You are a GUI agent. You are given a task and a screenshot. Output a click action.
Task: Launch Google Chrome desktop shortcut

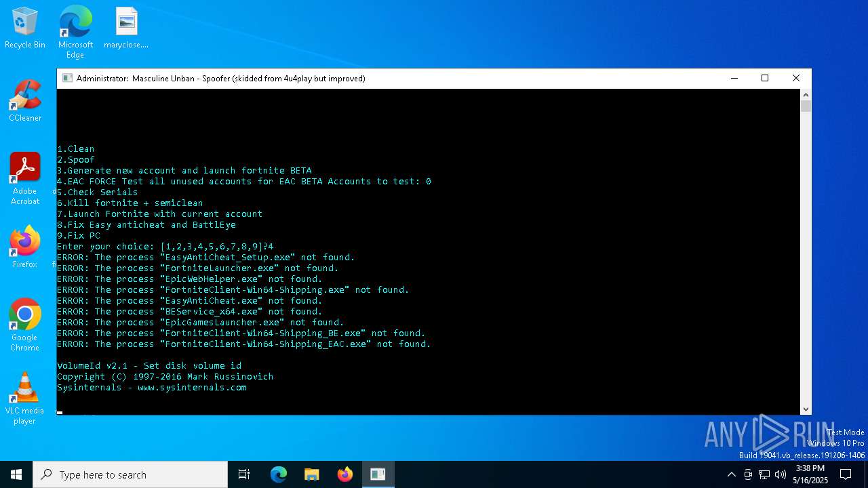click(25, 325)
